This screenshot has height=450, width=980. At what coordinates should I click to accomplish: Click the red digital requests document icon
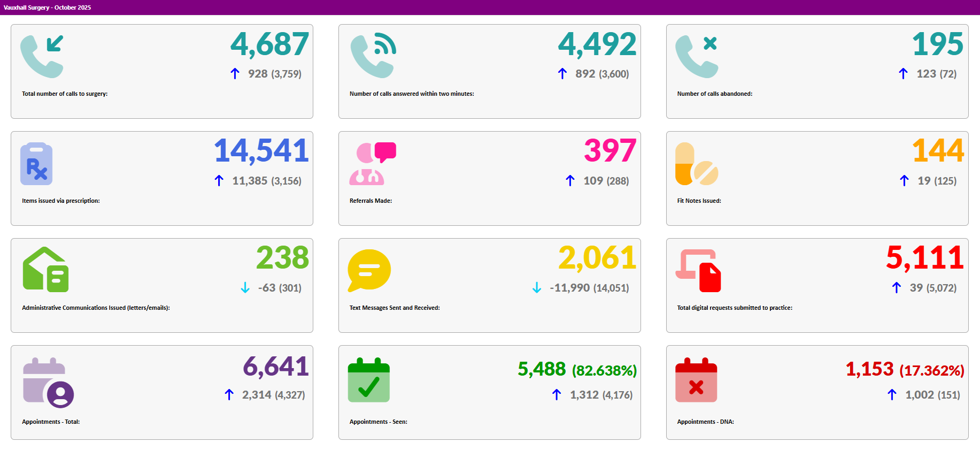tap(698, 271)
